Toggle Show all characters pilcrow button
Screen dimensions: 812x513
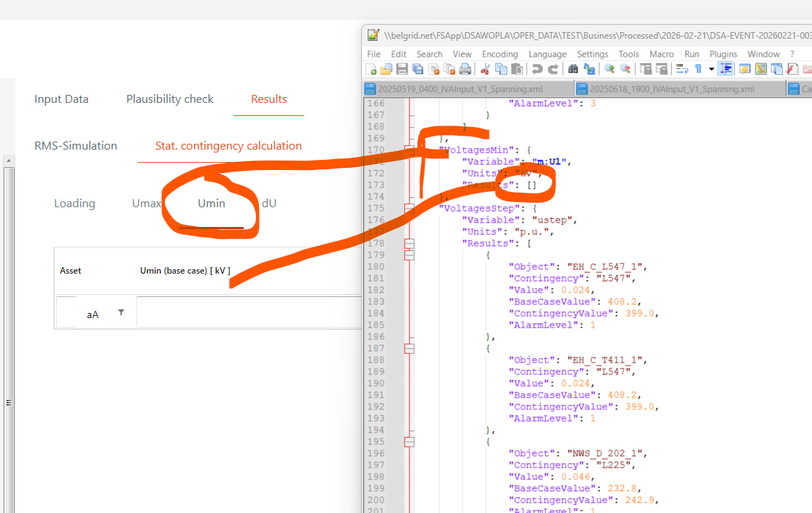pyautogui.click(x=698, y=69)
